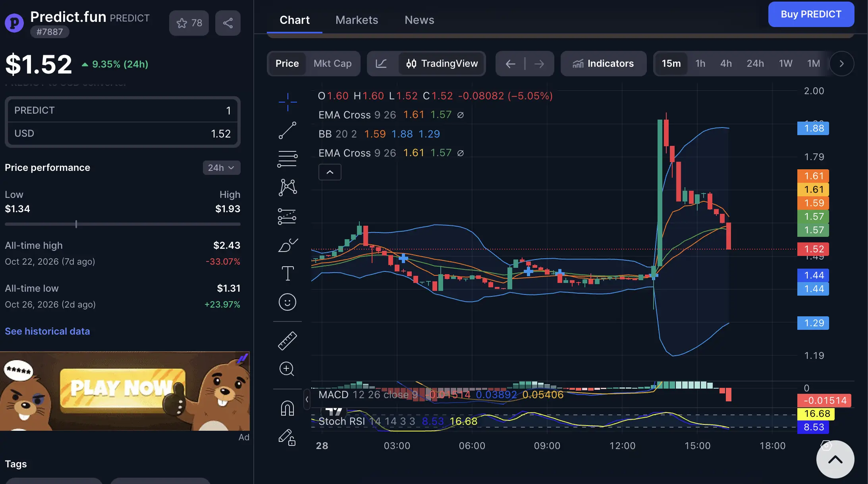Edit the PREDICT amount field
Screen dimensions: 868x484
coord(123,110)
